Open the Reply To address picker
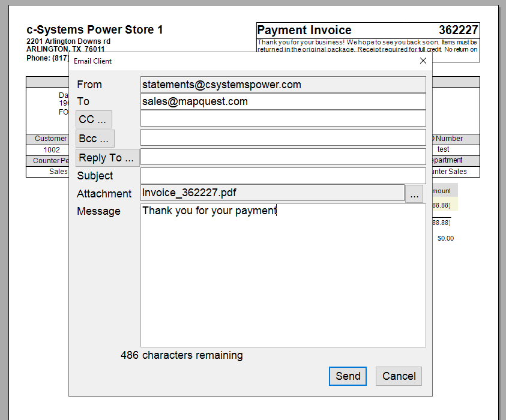Screen dimensions: 506x420 point(107,158)
